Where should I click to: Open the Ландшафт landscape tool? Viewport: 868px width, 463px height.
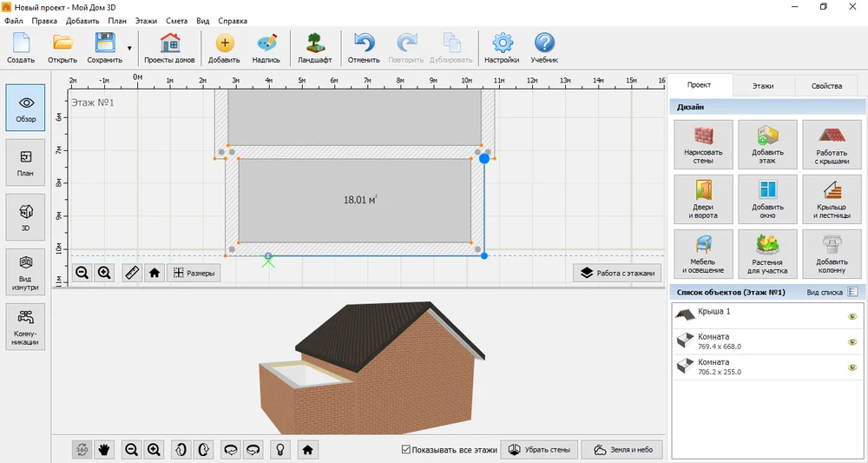coord(314,48)
